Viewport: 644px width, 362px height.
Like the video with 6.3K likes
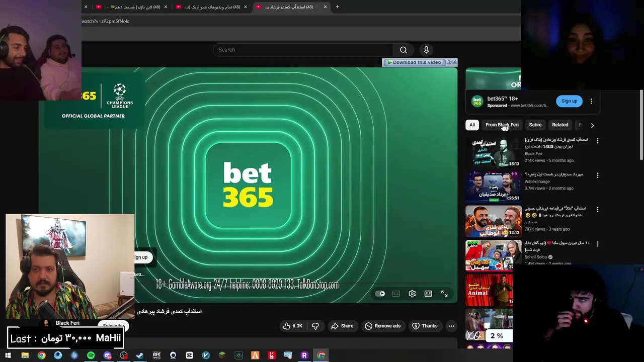(x=292, y=326)
